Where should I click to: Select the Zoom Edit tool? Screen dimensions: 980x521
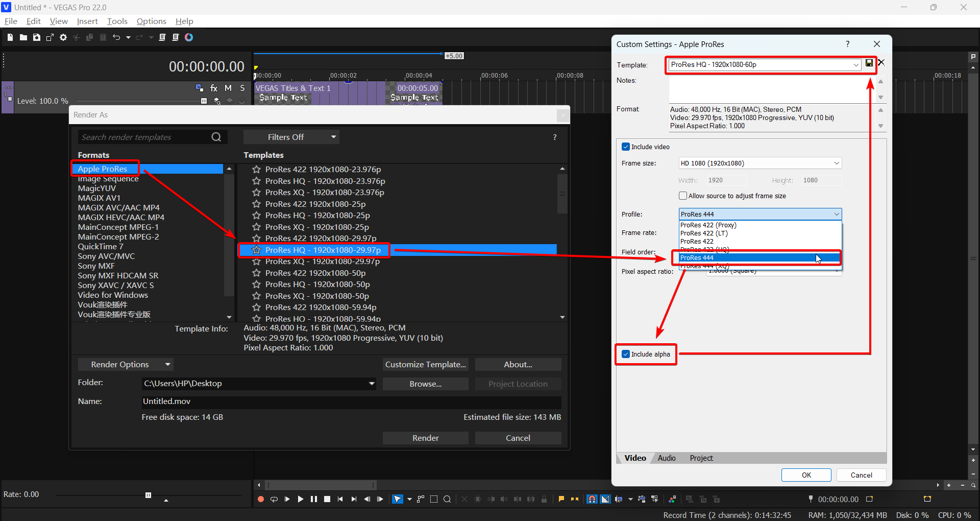(447, 499)
